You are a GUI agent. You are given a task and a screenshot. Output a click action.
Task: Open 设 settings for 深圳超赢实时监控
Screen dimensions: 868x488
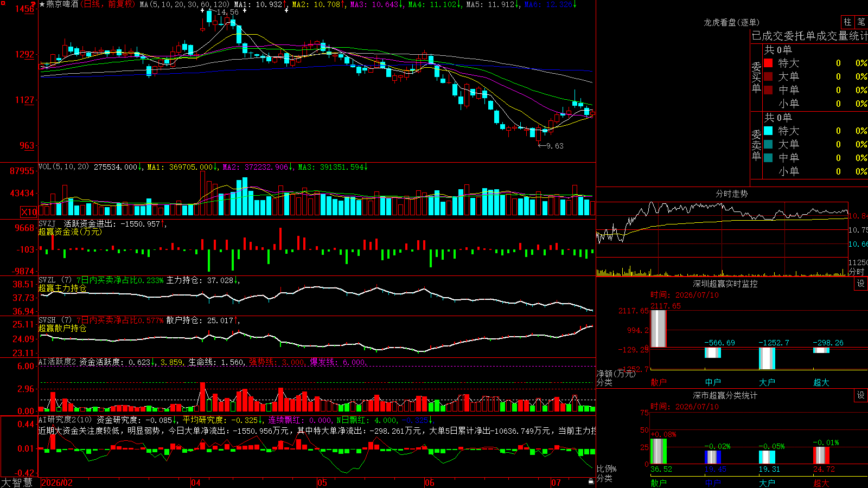tap(861, 284)
